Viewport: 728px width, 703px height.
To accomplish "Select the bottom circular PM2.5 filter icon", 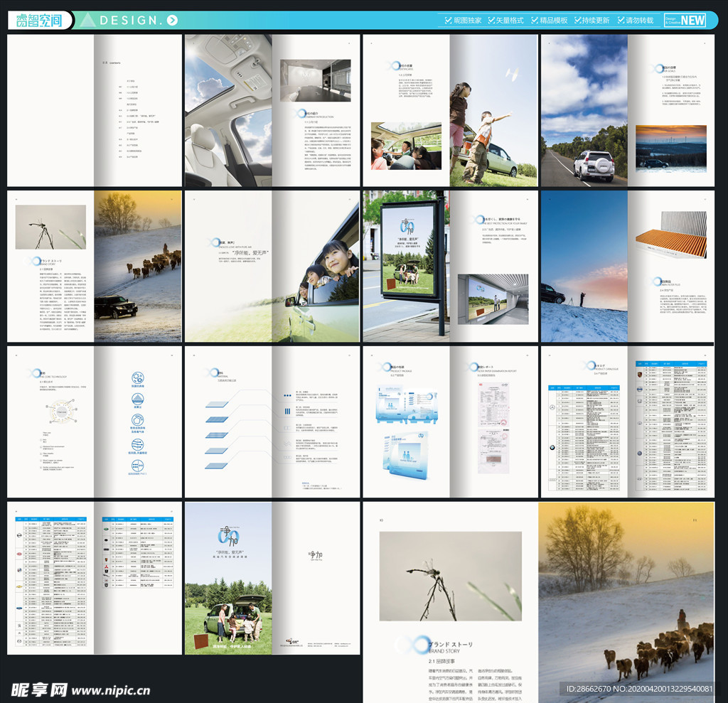I will pyautogui.click(x=138, y=466).
